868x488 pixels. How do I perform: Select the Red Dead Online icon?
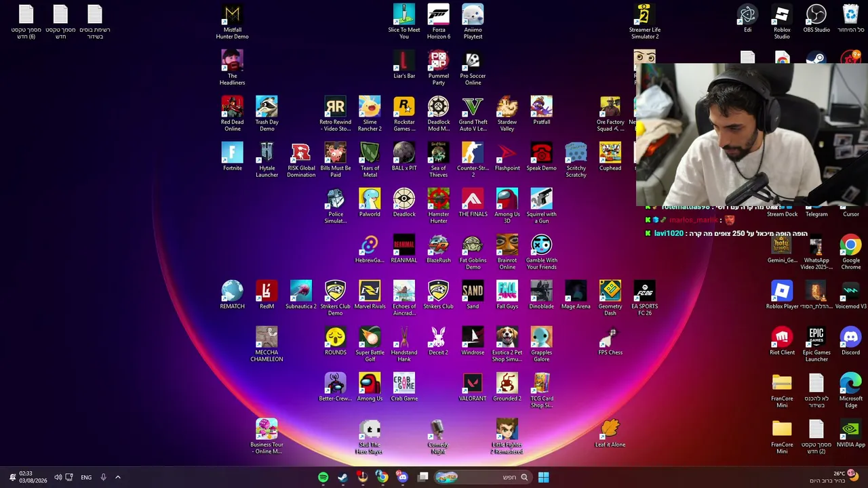tap(232, 114)
